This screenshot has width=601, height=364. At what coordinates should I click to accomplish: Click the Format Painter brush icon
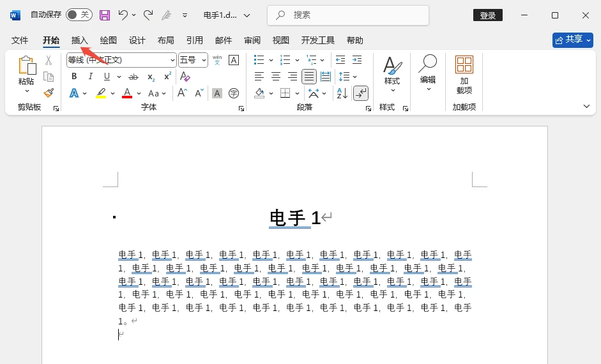pyautogui.click(x=49, y=93)
